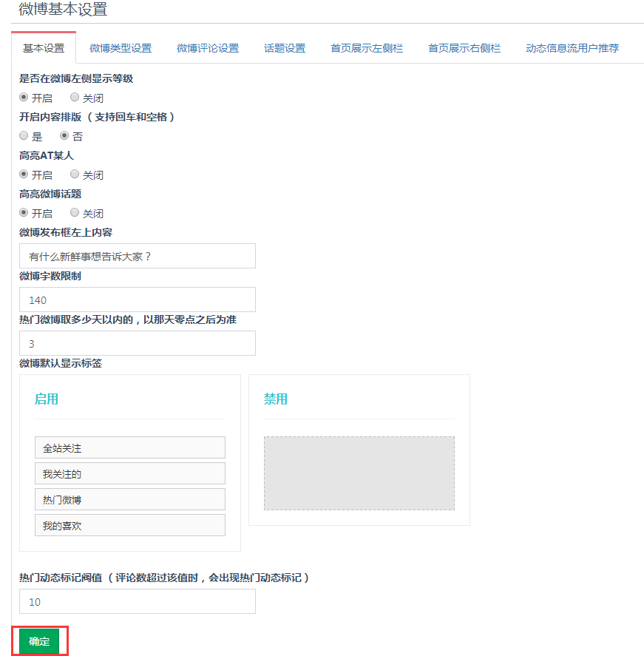Select the 全站关注 label item

coord(130,447)
